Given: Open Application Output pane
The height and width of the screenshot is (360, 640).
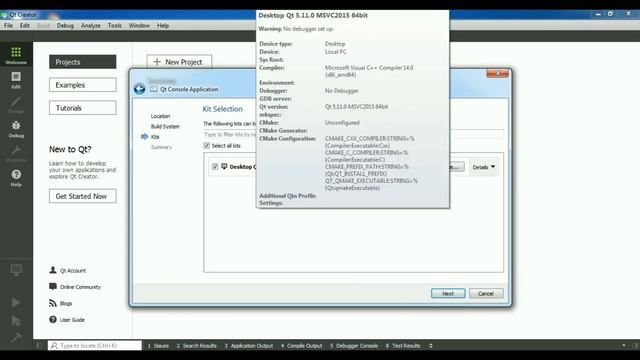Looking at the screenshot, I should click(249, 346).
